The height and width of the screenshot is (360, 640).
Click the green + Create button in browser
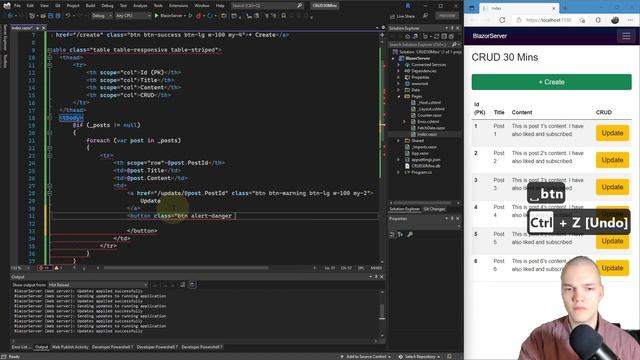551,82
